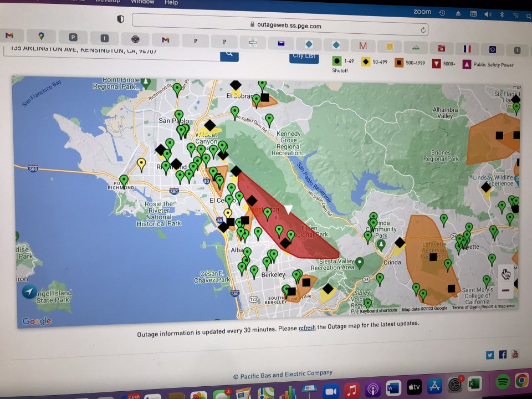532x399 pixels.
Task: Click the Google logo on the map
Action: click(37, 321)
